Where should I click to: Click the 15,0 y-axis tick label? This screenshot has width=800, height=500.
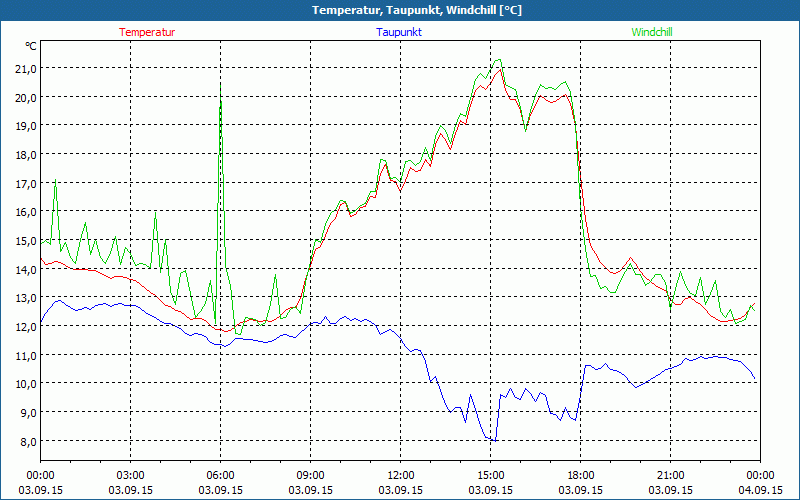(x=24, y=240)
